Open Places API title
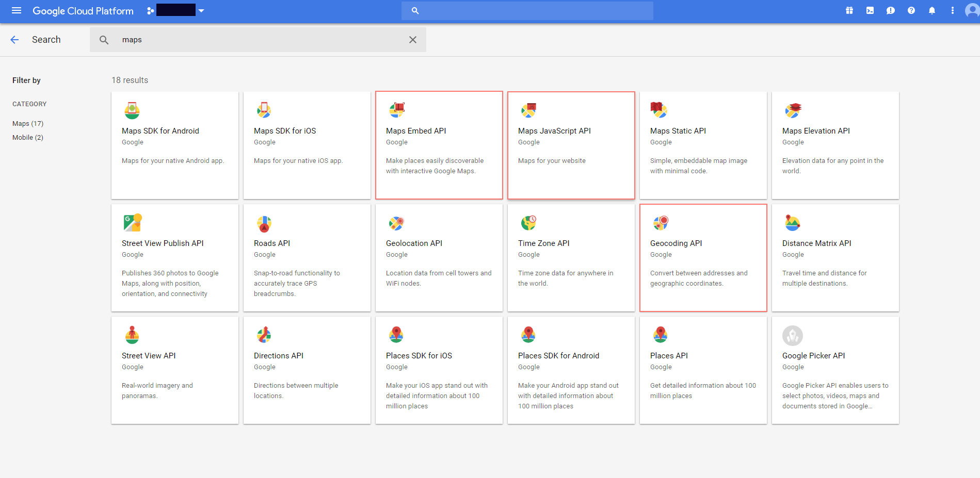The height and width of the screenshot is (478, 980). coord(669,356)
